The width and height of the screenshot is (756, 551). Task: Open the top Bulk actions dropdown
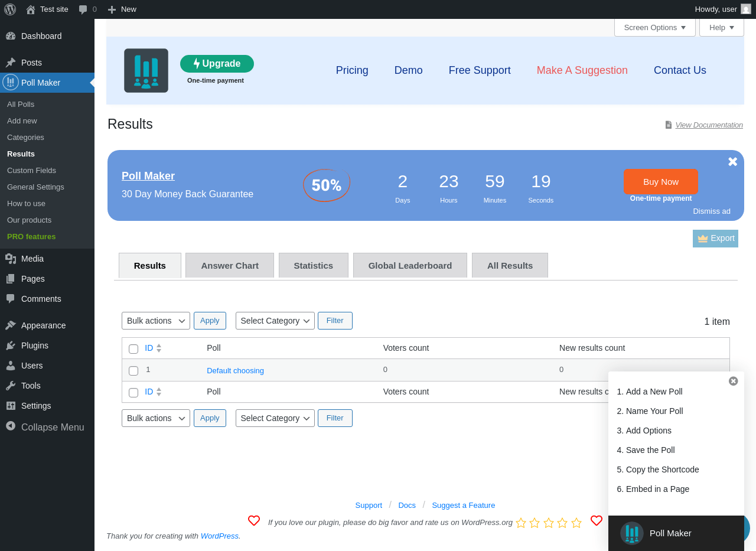156,321
